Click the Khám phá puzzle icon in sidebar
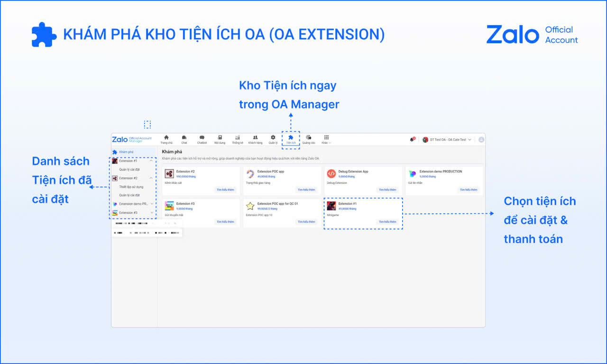607x364 pixels. pyautogui.click(x=115, y=152)
